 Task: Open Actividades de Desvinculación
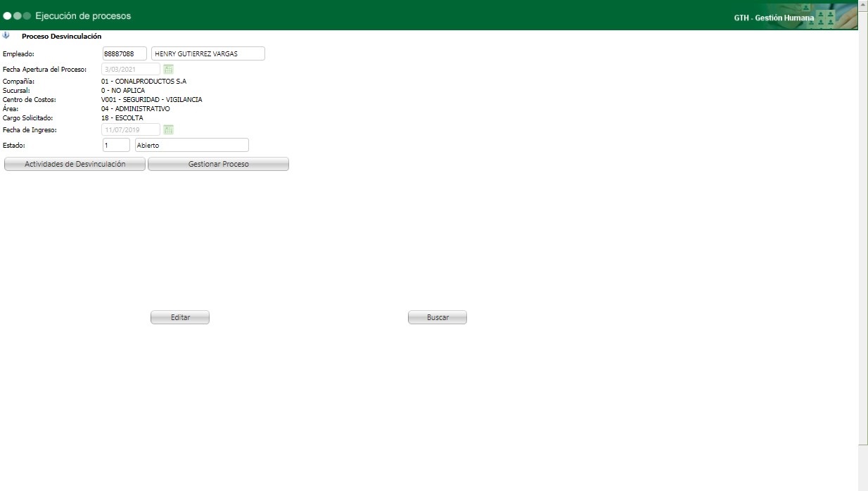(75, 164)
